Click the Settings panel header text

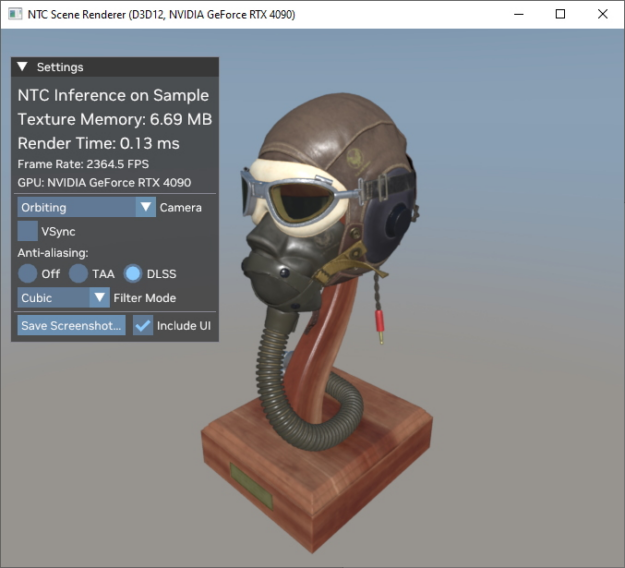pos(60,67)
